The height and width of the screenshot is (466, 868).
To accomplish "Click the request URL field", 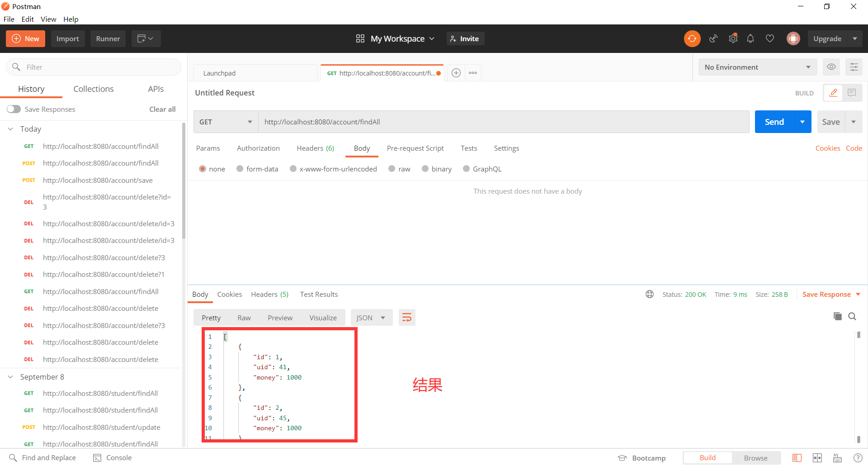I will (x=504, y=122).
